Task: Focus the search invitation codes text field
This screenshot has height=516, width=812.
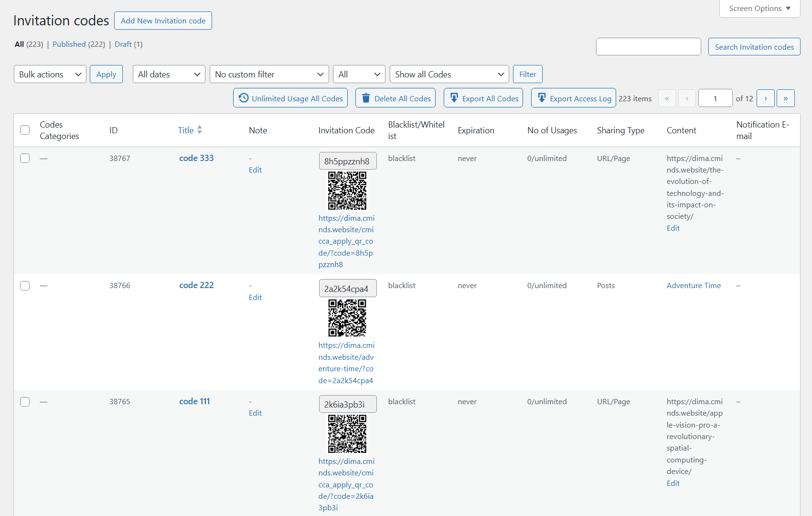Action: [x=649, y=47]
